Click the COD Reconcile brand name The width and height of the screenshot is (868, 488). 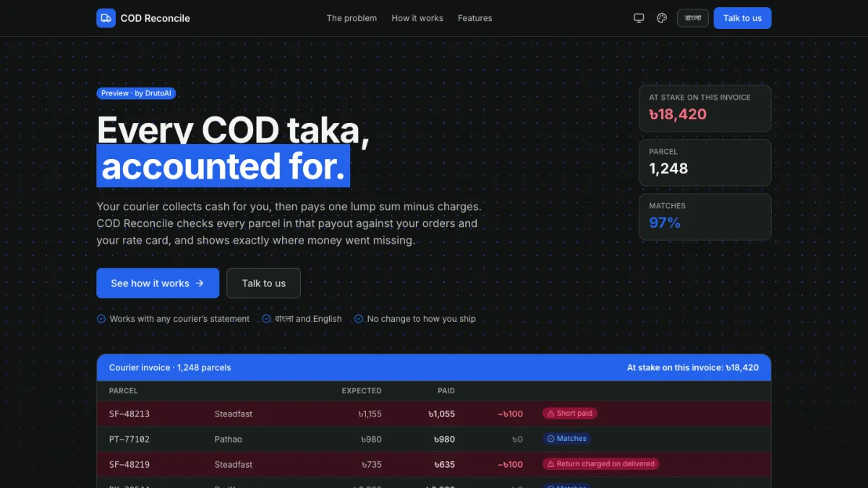[155, 18]
